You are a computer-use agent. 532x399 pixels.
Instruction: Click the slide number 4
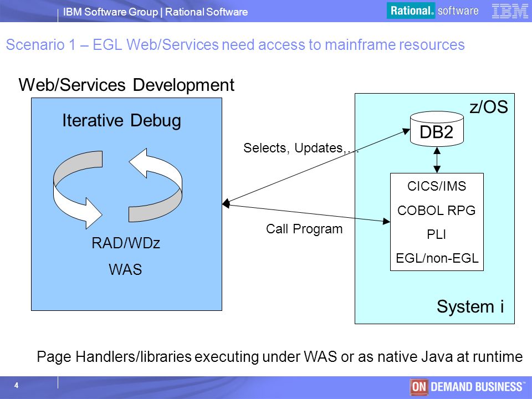[16, 386]
